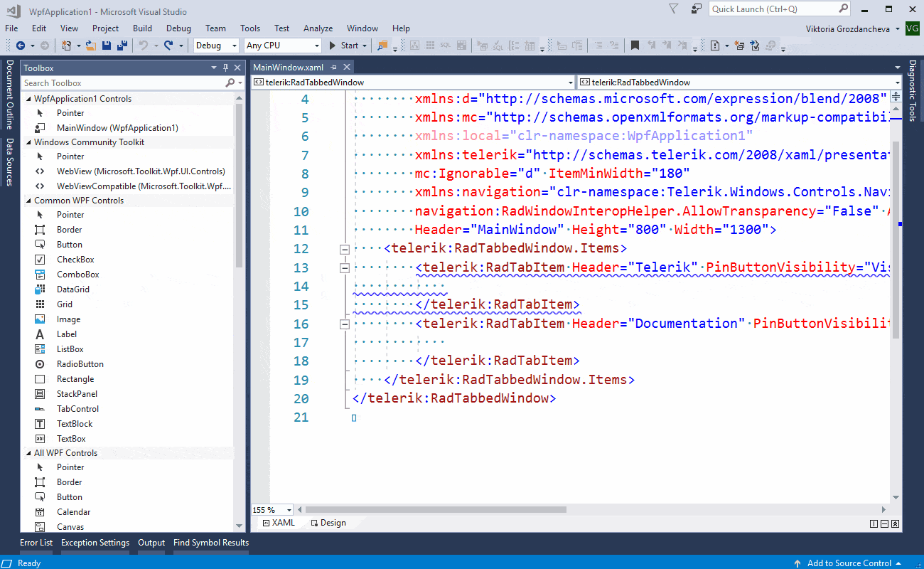Toggle auto hide pin on Toolbox panel

tap(226, 68)
